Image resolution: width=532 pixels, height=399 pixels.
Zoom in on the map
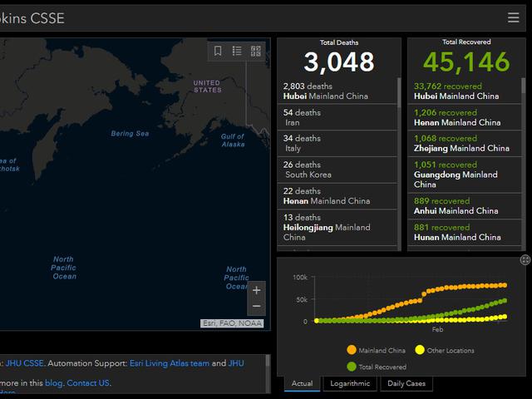tap(256, 290)
